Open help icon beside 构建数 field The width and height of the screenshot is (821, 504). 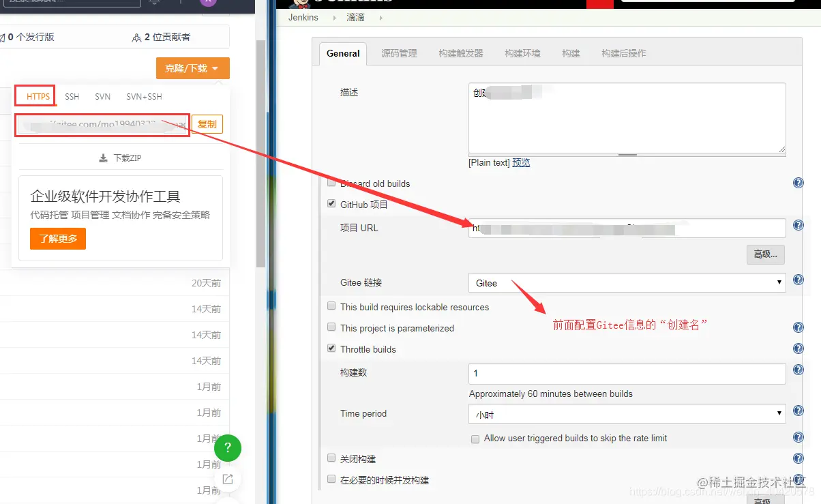(x=798, y=370)
